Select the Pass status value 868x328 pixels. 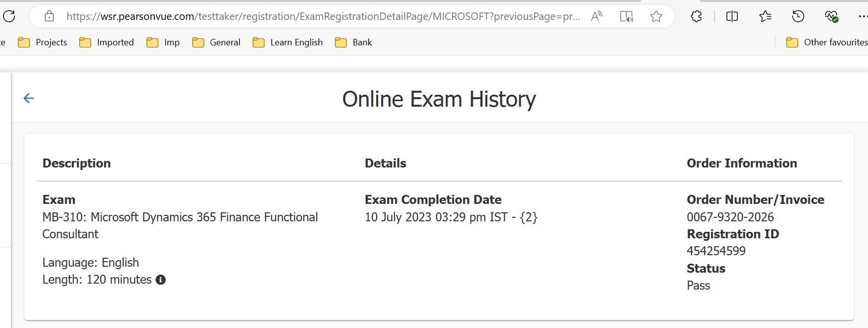699,286
